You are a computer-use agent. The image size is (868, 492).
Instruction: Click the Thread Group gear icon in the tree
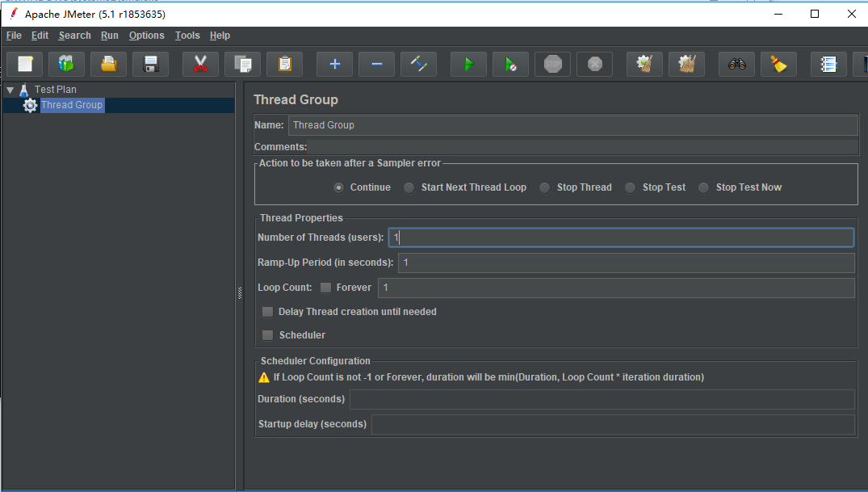click(30, 105)
